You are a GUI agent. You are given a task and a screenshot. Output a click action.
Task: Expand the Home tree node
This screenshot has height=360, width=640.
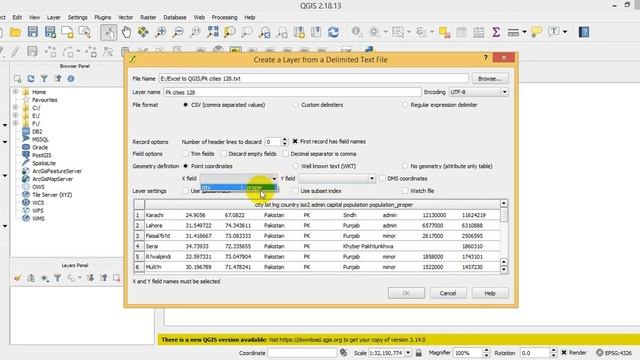coord(16,92)
